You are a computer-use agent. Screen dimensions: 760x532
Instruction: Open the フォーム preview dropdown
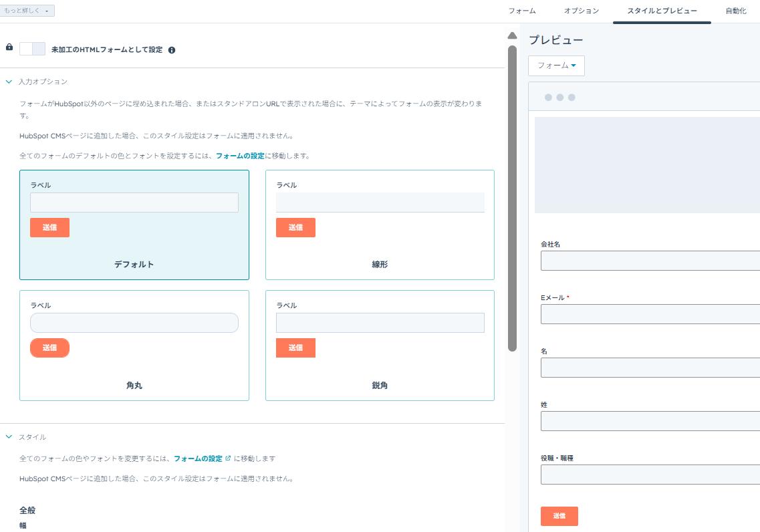(x=556, y=65)
